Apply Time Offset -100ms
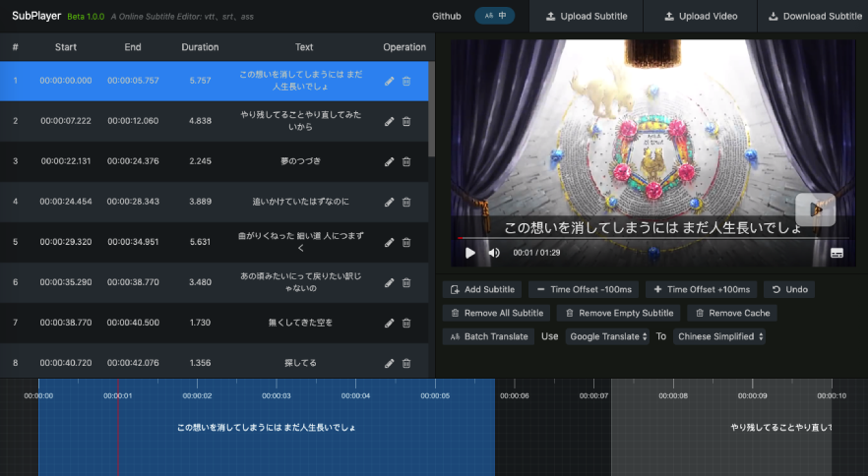Viewport: 868px width, 476px height. pyautogui.click(x=584, y=289)
